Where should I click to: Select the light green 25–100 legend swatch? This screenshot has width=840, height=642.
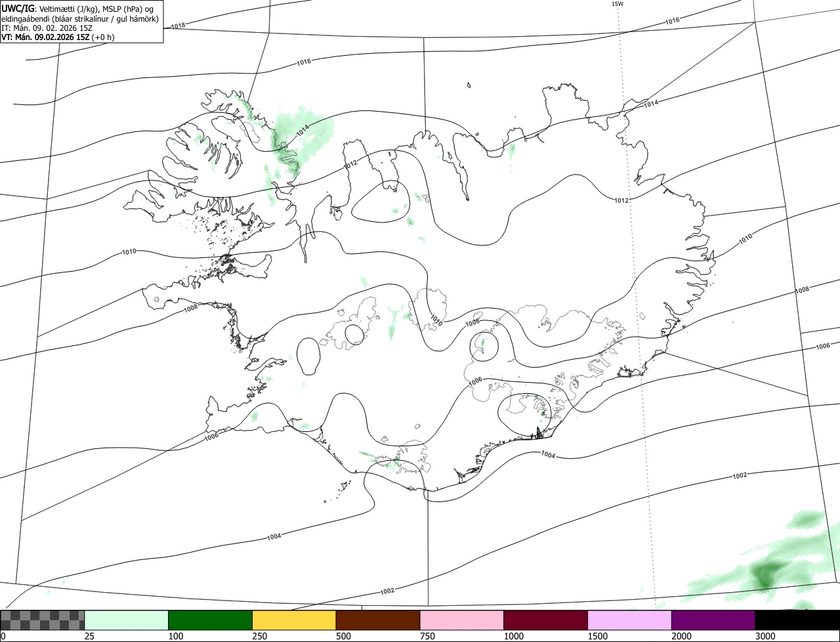pyautogui.click(x=127, y=620)
